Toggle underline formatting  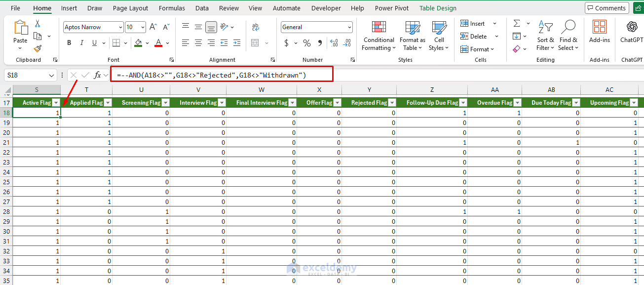(94, 43)
